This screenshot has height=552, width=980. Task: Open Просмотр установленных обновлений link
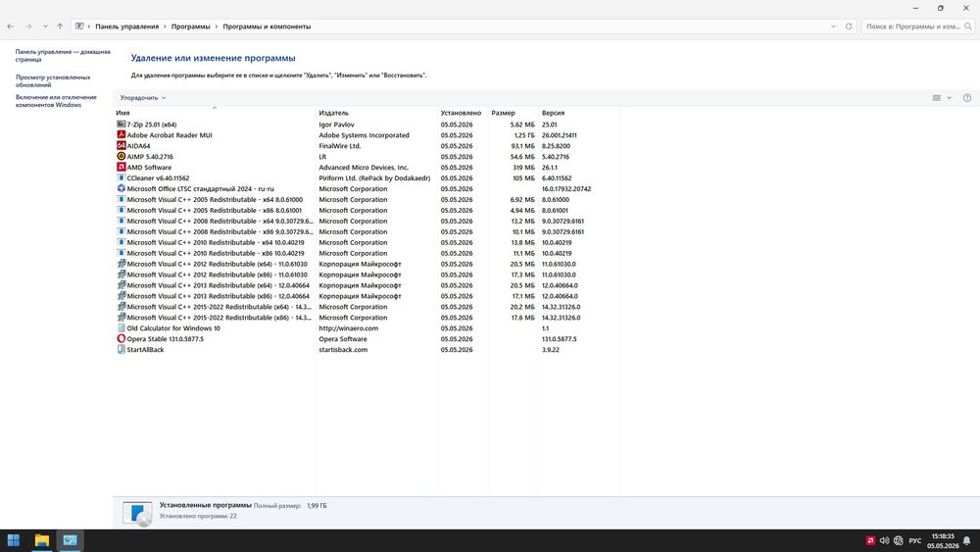pos(53,81)
